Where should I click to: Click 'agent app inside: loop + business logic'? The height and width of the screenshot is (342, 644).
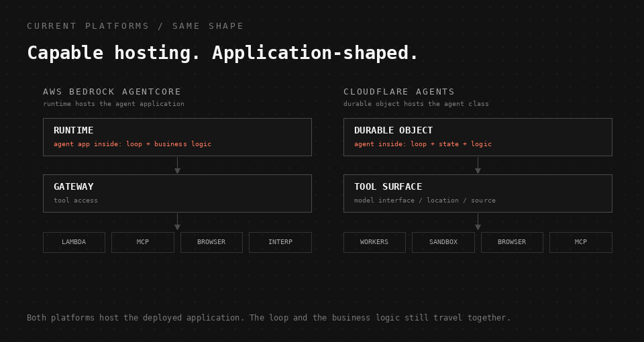click(133, 144)
